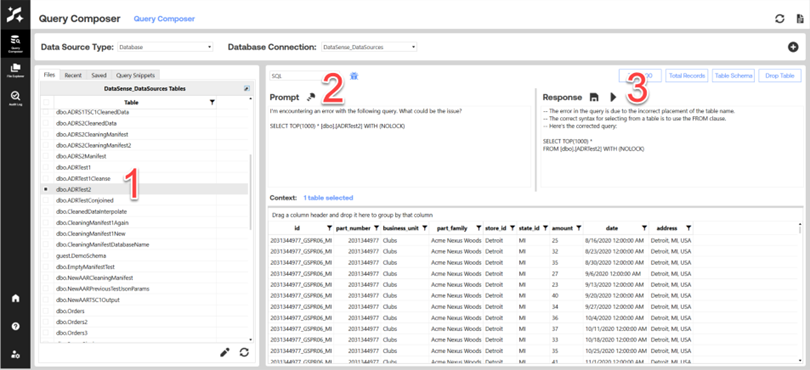Open filter on the date column
810x370 pixels.
(644, 228)
